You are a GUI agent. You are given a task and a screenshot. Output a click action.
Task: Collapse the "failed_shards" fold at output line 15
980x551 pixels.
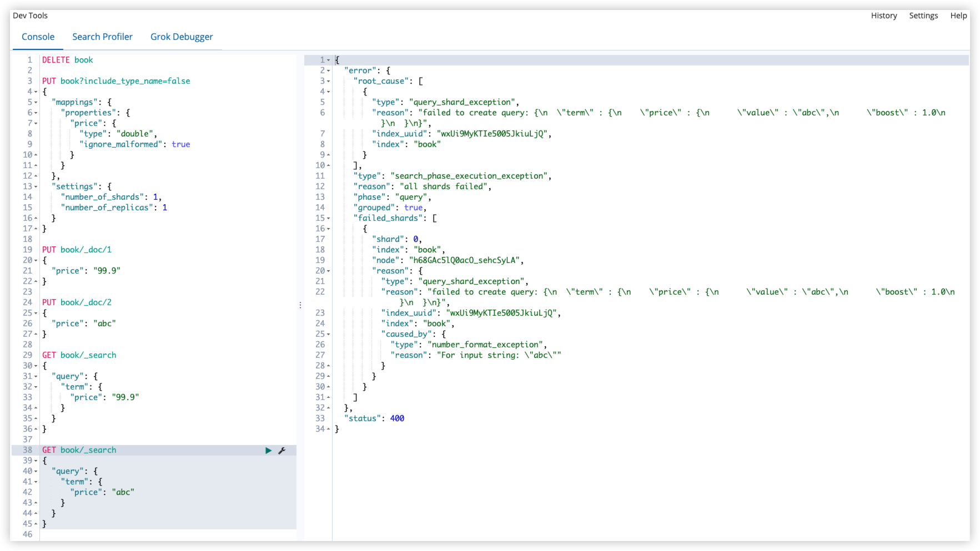pos(329,218)
